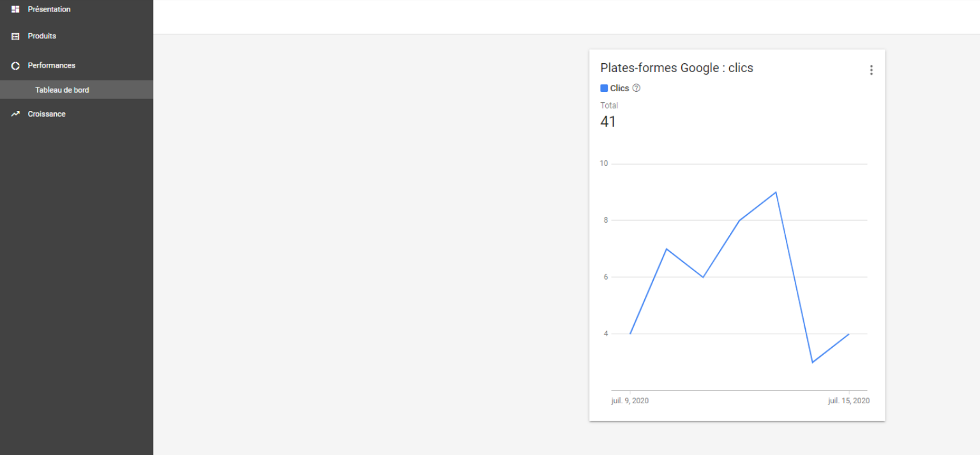Click the y-axis value 4
The width and height of the screenshot is (980, 455).
click(x=606, y=334)
